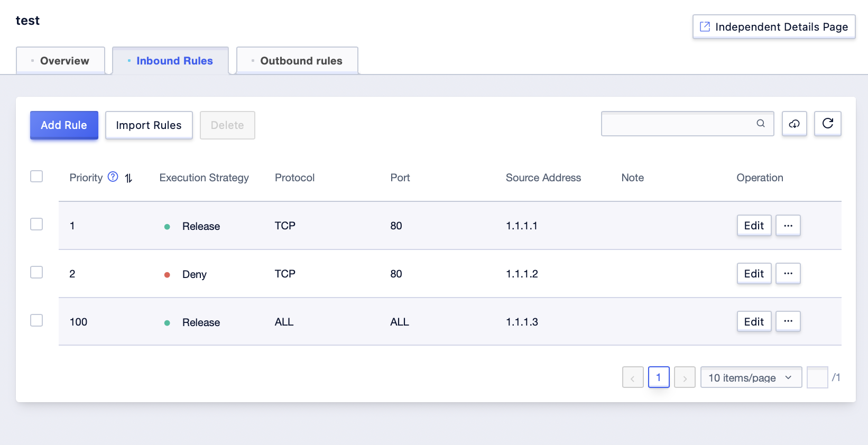The image size is (868, 445).
Task: Click port 80 in priority 1 row
Action: click(396, 226)
